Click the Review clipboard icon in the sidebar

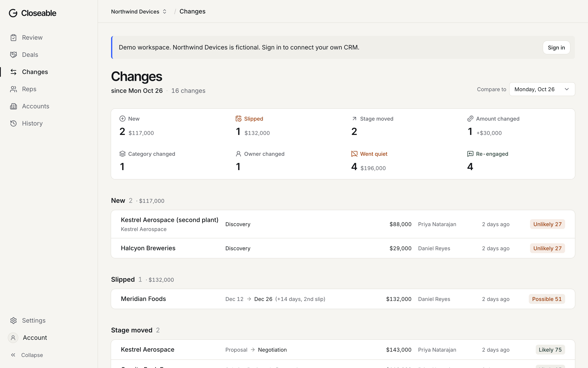pyautogui.click(x=13, y=38)
